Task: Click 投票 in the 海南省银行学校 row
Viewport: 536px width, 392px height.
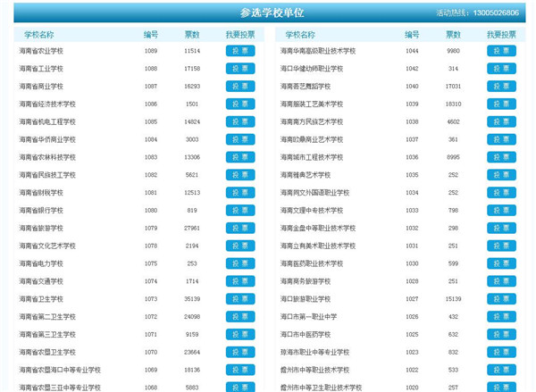Action: coord(240,210)
